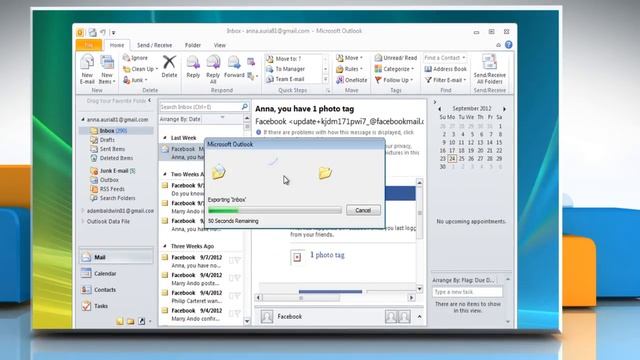Cancel the export in progress

coord(363,210)
